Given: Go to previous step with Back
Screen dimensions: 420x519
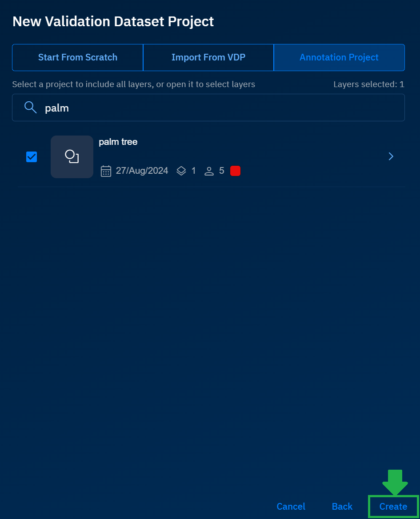Looking at the screenshot, I should pos(342,507).
